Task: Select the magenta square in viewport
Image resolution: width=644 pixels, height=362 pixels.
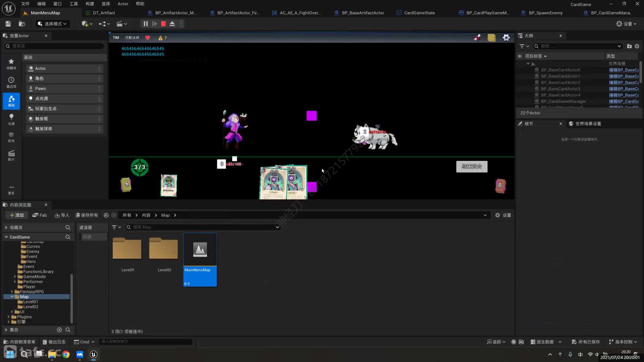Action: pos(311,116)
